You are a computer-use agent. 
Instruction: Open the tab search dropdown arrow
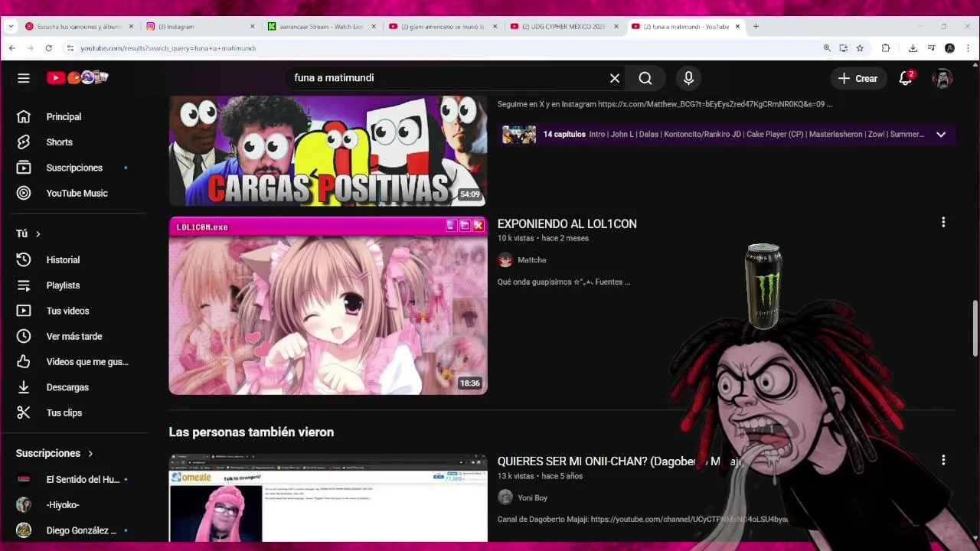click(11, 26)
